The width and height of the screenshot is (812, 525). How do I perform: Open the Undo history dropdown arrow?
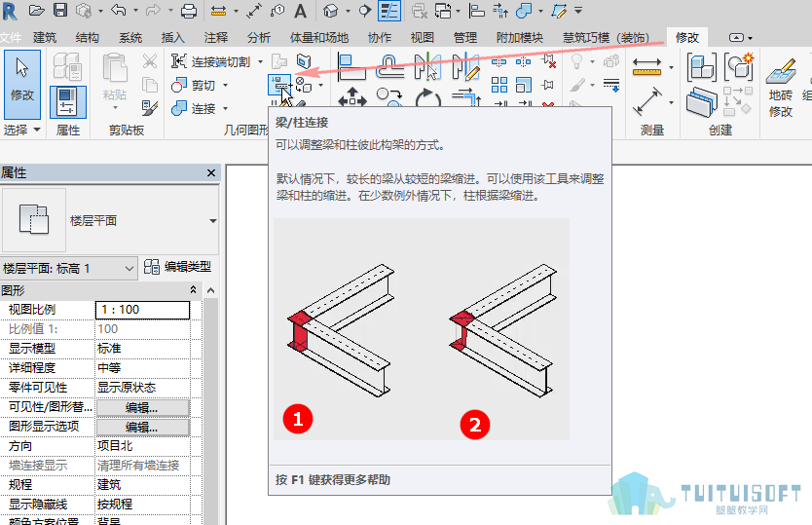point(135,11)
